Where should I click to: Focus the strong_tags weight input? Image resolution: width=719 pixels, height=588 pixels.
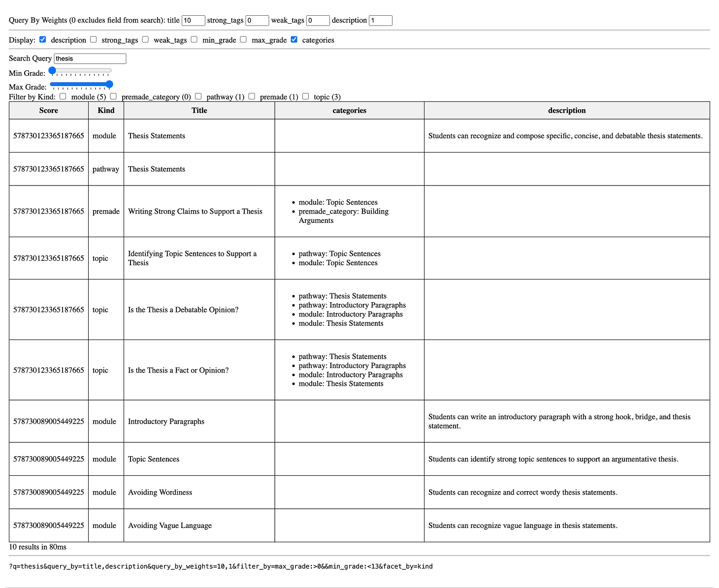point(257,20)
